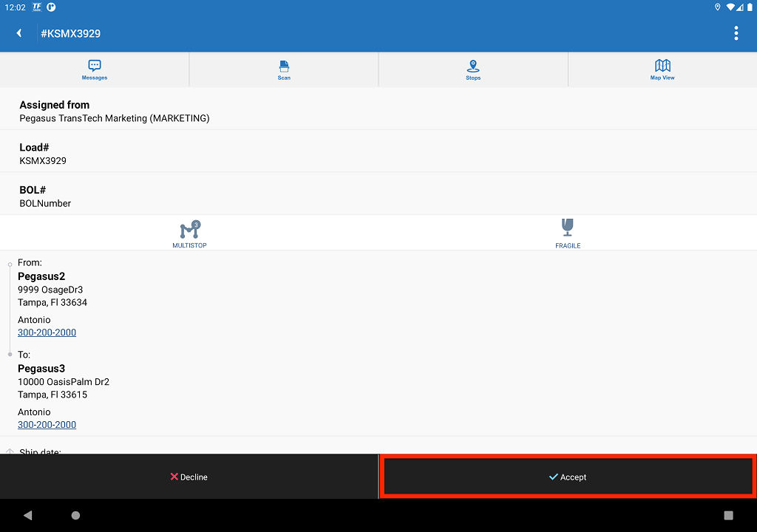
Task: Tap the TF notification icon in status bar
Action: coord(37,7)
